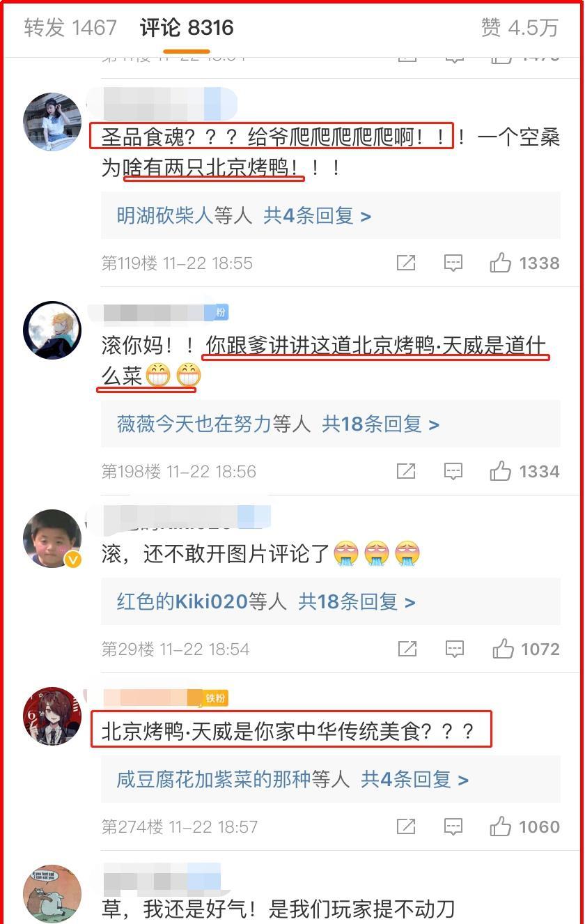Switch to the 赞 4.5万 tab
The height and width of the screenshot is (924, 585).
(520, 28)
